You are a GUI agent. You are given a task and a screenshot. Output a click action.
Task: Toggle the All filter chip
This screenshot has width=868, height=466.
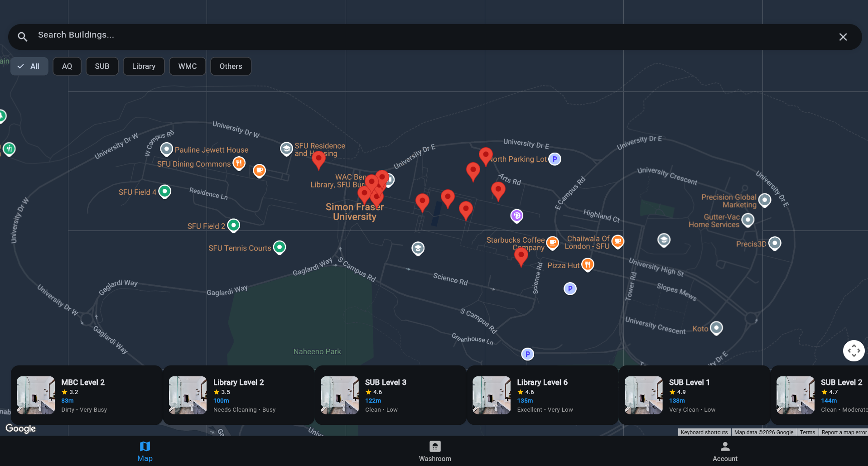click(29, 66)
